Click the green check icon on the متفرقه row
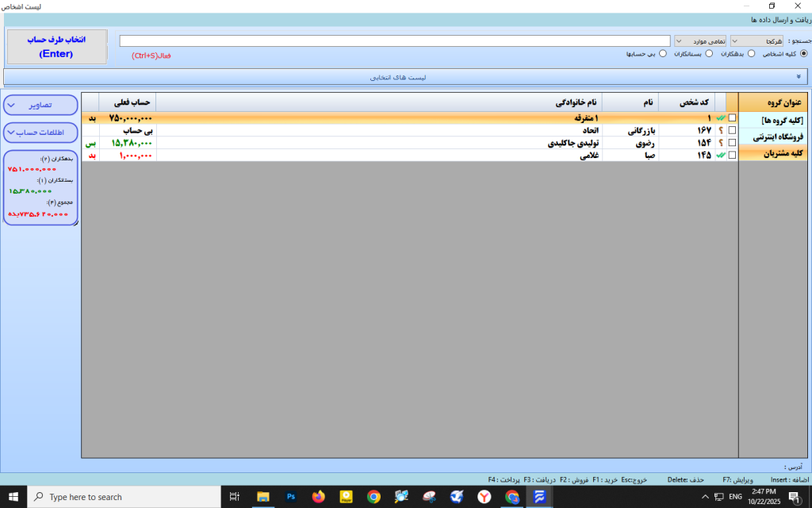 point(720,117)
